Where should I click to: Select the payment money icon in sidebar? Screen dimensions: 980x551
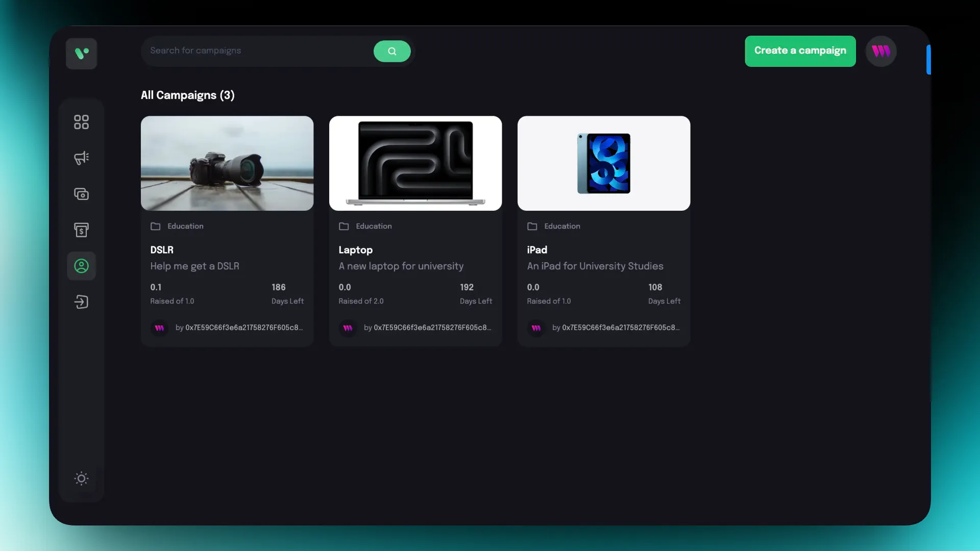[x=81, y=194]
